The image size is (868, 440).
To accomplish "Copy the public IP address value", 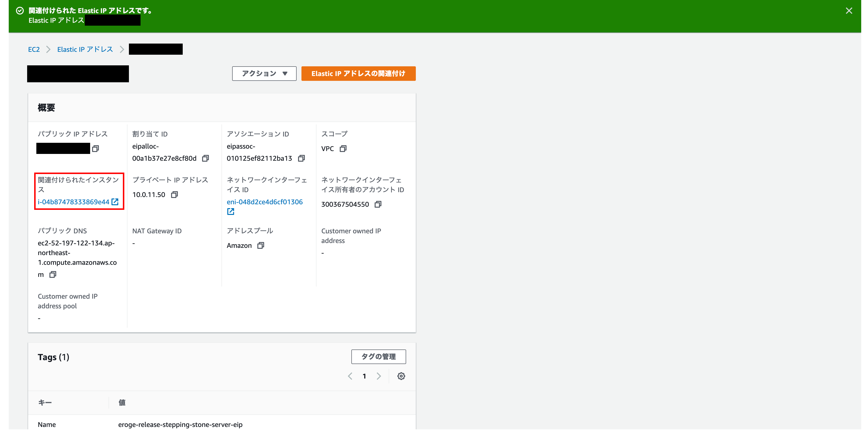I will 95,148.
